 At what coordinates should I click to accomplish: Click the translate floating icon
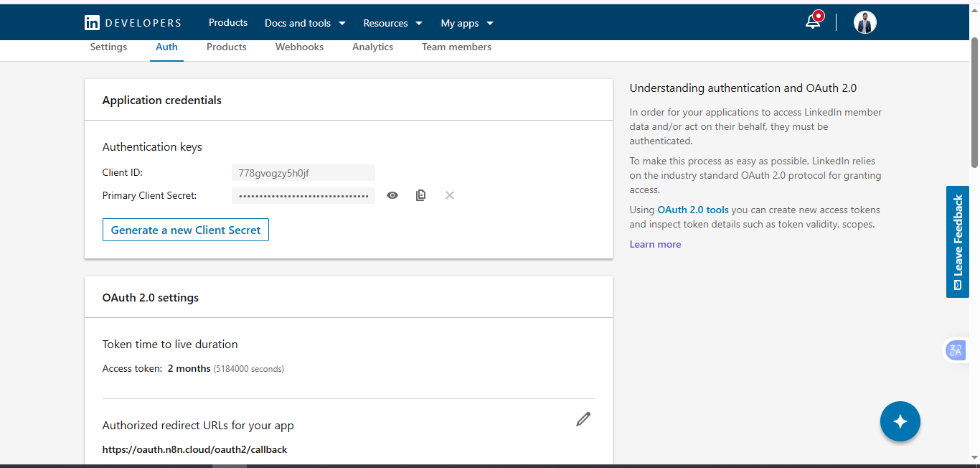tap(956, 350)
